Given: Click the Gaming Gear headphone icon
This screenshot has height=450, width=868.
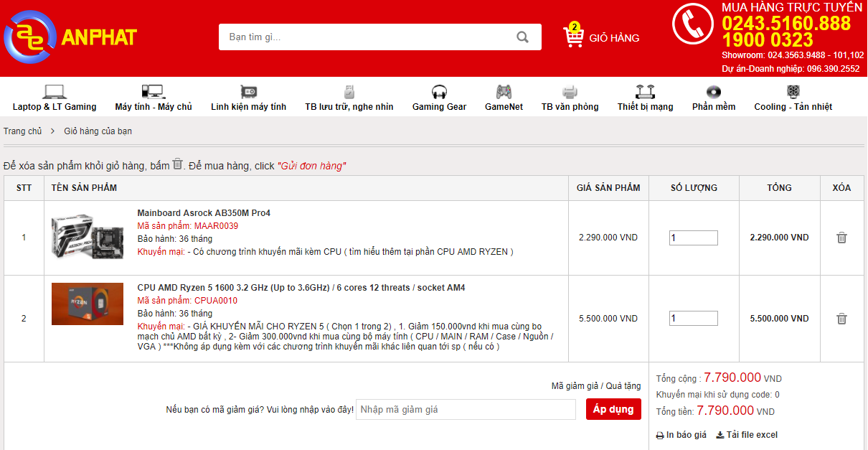Looking at the screenshot, I should [439, 92].
